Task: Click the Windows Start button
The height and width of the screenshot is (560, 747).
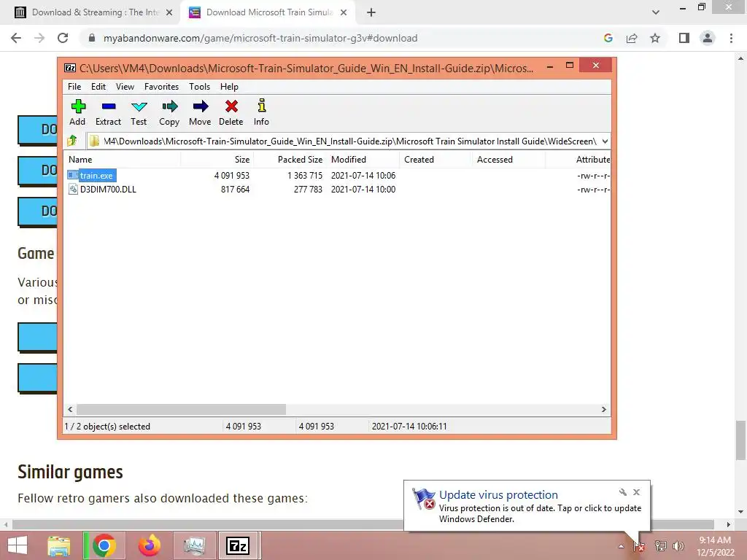Action: coord(18,545)
